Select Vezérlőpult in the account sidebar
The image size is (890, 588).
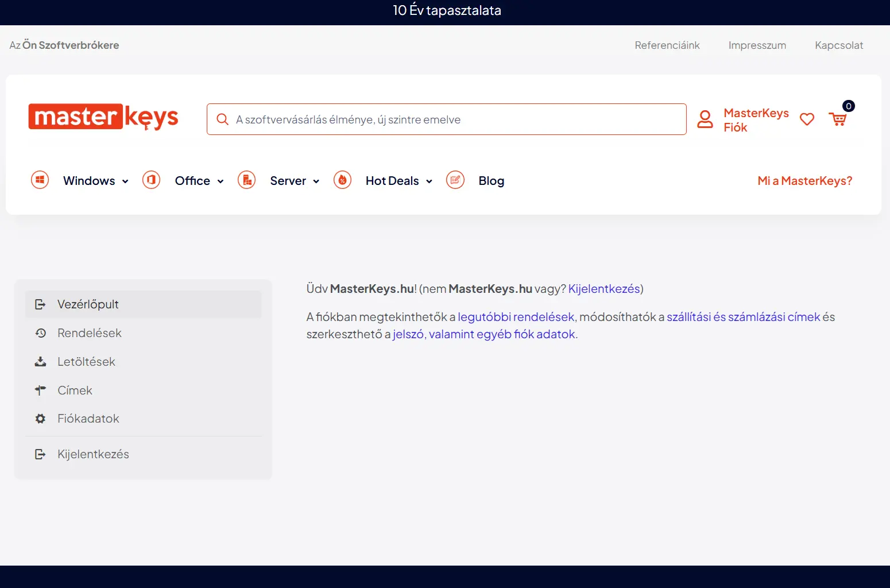point(144,304)
